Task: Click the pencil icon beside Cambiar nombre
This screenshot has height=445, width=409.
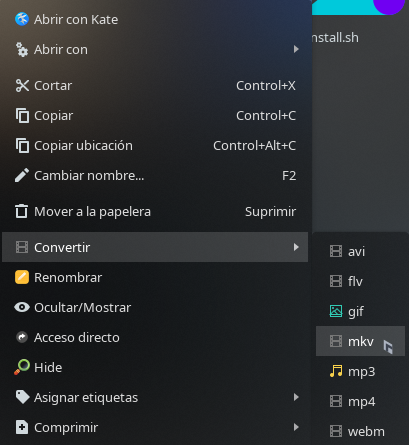Action: pos(22,175)
